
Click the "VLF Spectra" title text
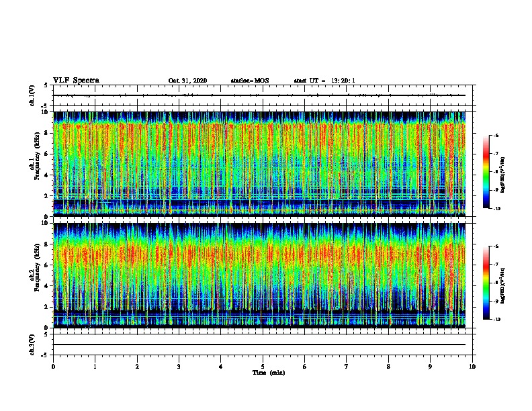coord(76,81)
